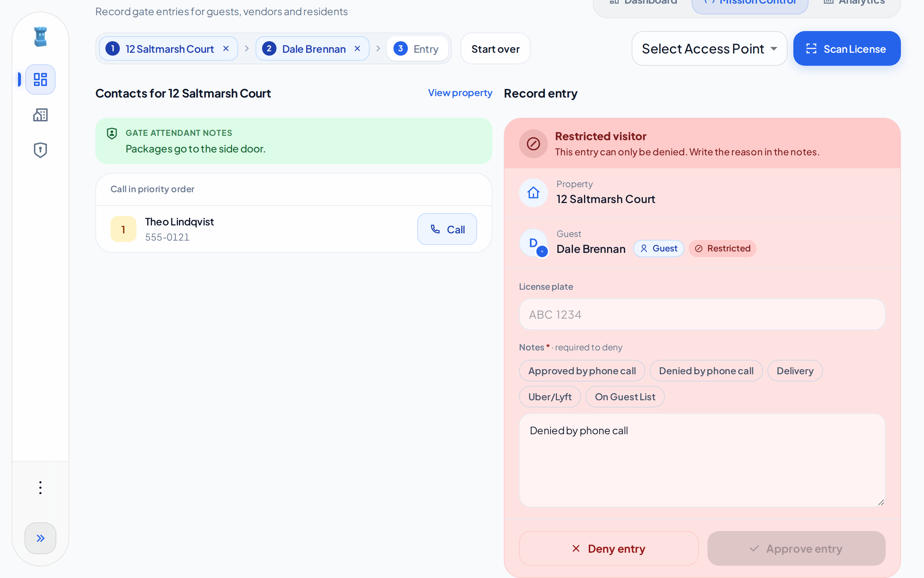This screenshot has width=924, height=578.
Task: Remove the 12 Saltmarsh Court step chip
Action: click(x=226, y=48)
